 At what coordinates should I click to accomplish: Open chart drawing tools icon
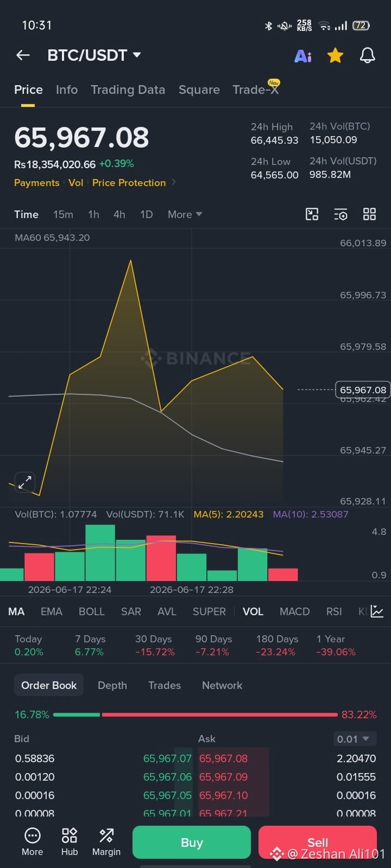pos(312,214)
